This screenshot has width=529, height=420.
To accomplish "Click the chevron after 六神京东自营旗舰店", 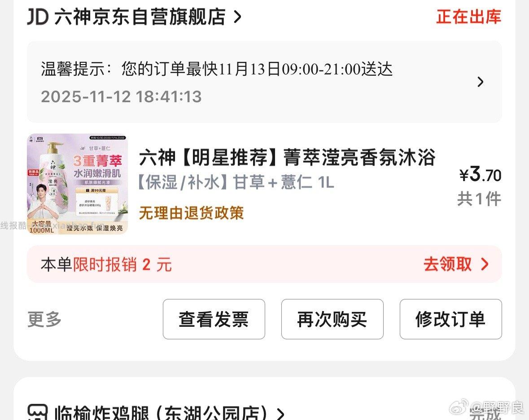I will (x=237, y=17).
